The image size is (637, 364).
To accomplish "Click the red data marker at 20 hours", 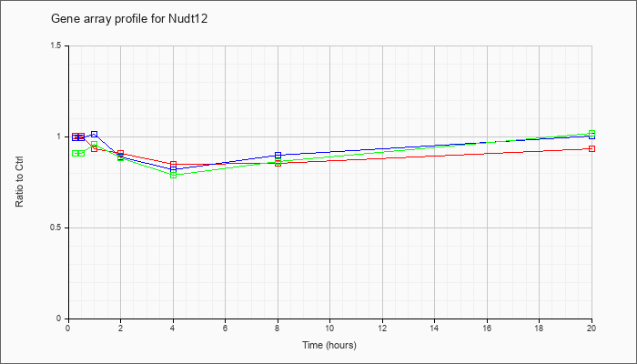I will (x=592, y=148).
